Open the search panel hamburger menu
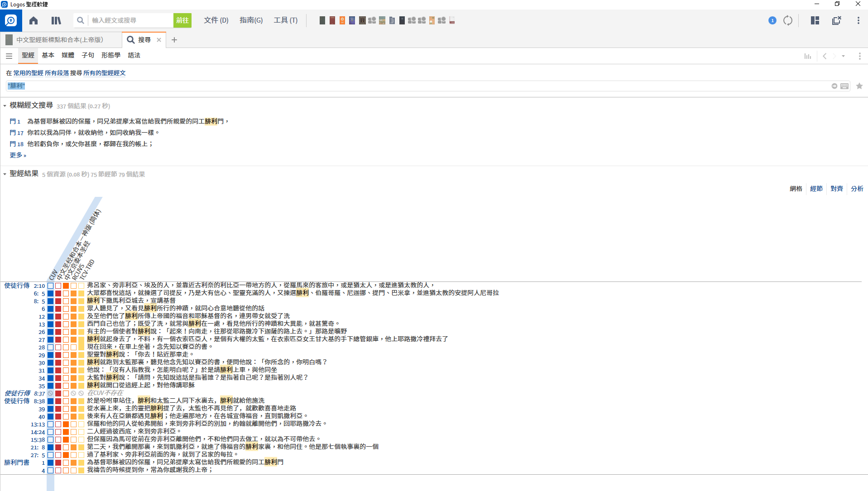 point(9,56)
